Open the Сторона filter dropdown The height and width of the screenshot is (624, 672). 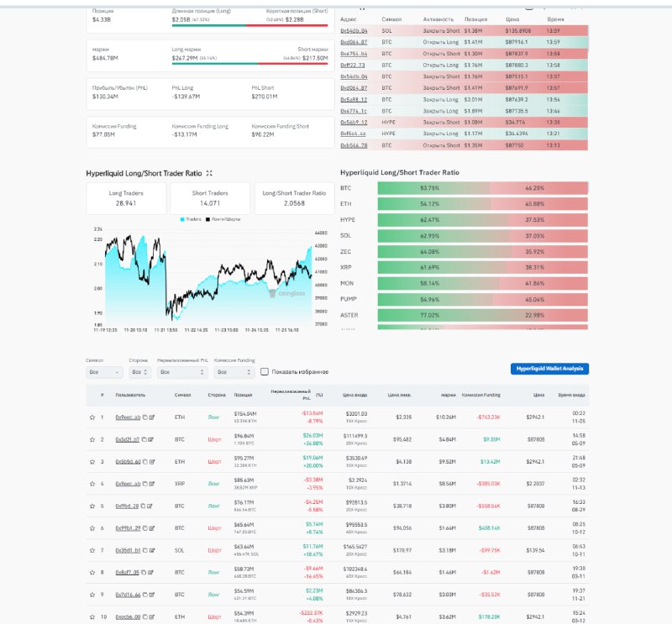[139, 372]
